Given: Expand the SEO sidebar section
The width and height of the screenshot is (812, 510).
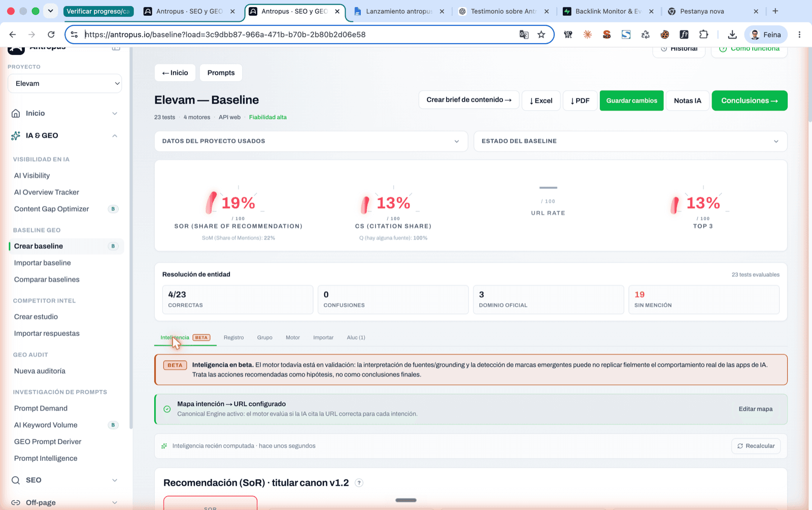Looking at the screenshot, I should (115, 480).
